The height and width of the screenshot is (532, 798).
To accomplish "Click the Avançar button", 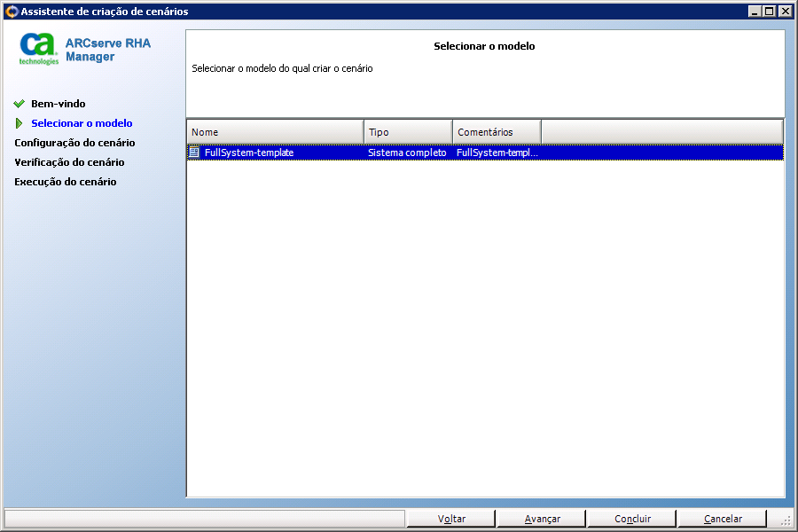I will [542, 519].
